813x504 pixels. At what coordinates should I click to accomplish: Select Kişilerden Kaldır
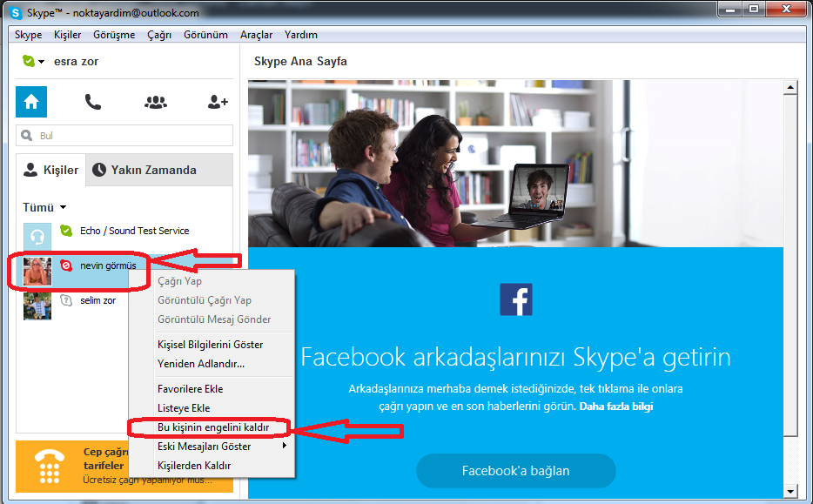pyautogui.click(x=194, y=466)
